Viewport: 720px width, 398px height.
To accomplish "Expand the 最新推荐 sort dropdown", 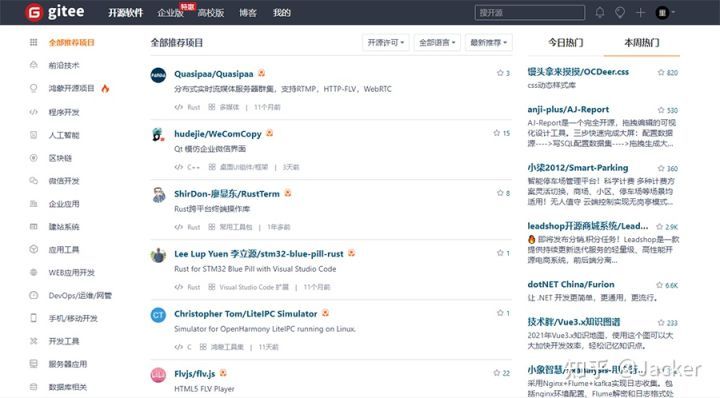I will click(489, 43).
